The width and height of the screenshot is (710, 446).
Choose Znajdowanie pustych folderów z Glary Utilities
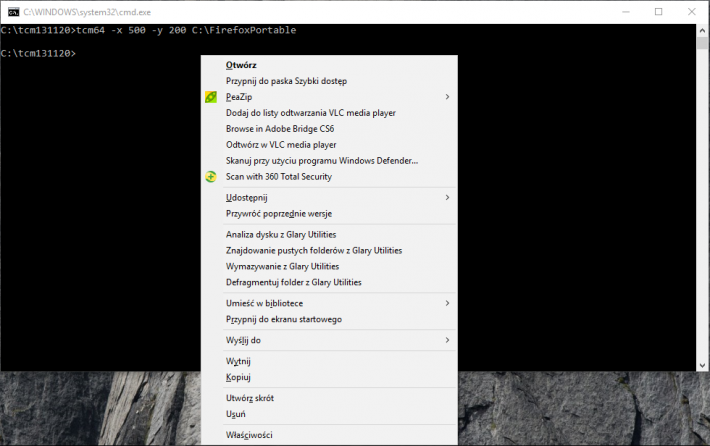329,250
